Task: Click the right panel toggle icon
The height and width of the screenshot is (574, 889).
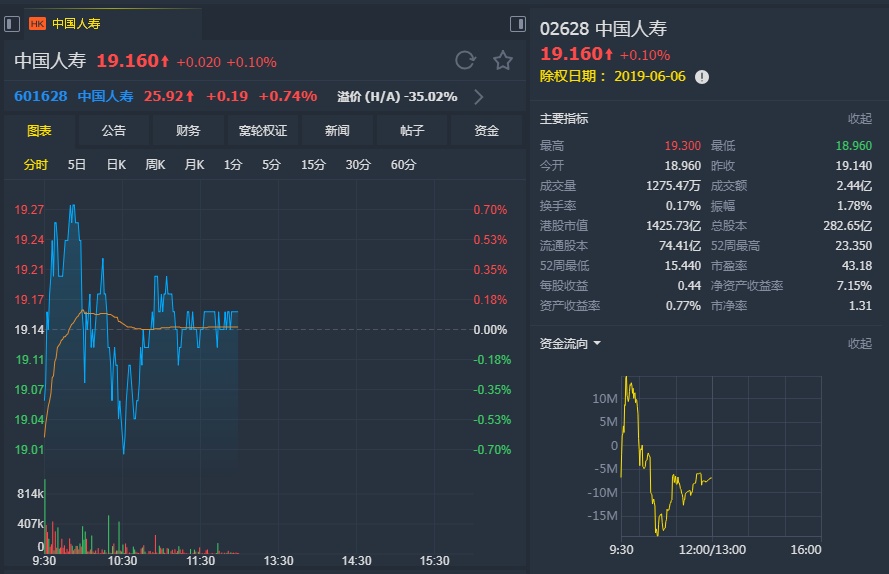Action: (x=518, y=23)
